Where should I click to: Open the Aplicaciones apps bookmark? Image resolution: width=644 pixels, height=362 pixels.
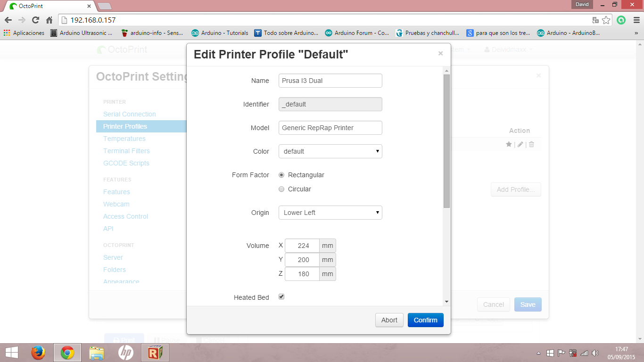[x=24, y=33]
